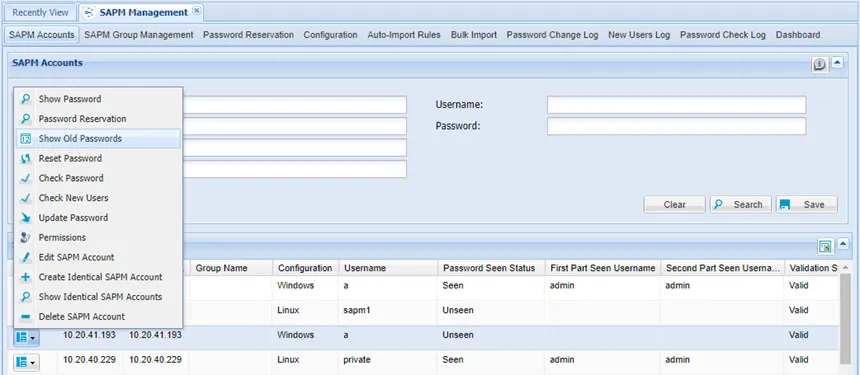Focus the Password input field
This screenshot has height=375, width=860.
676,126
